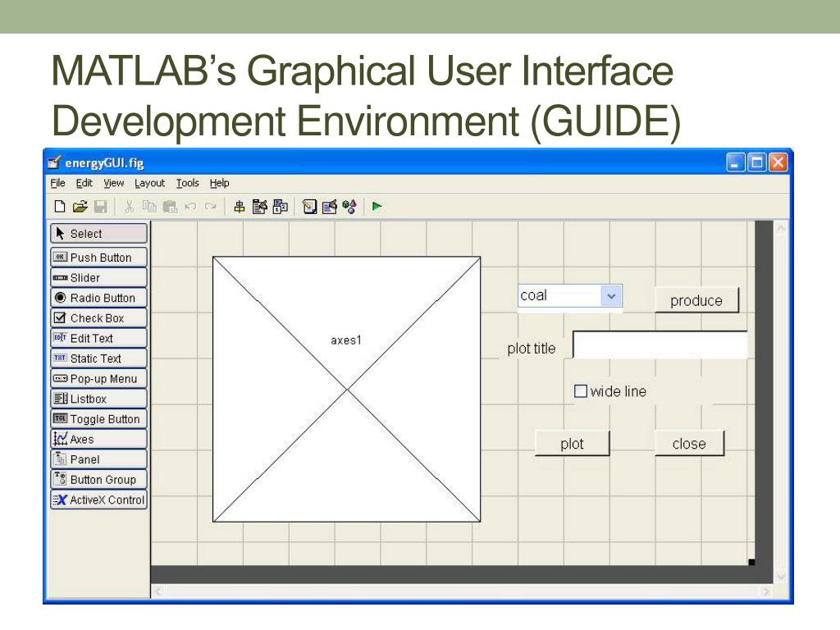This screenshot has height=630, width=840.
Task: Click the Undo arrow in the toolbar
Action: pos(190,207)
